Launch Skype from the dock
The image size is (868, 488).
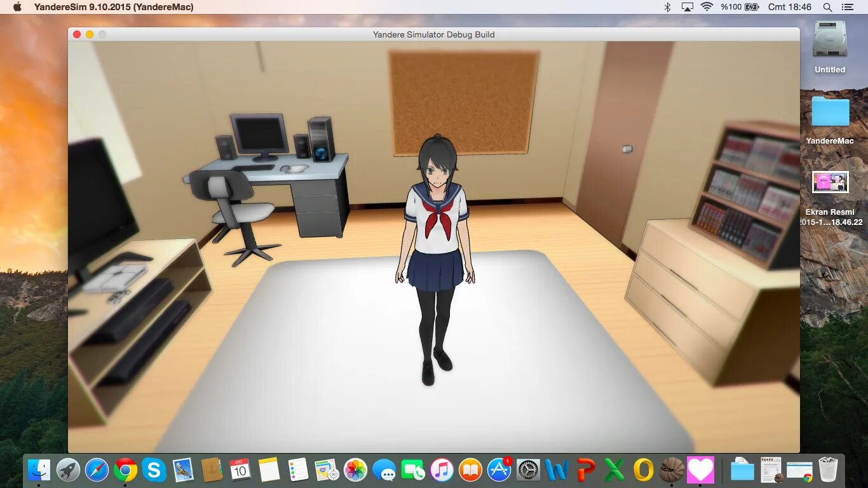click(154, 470)
